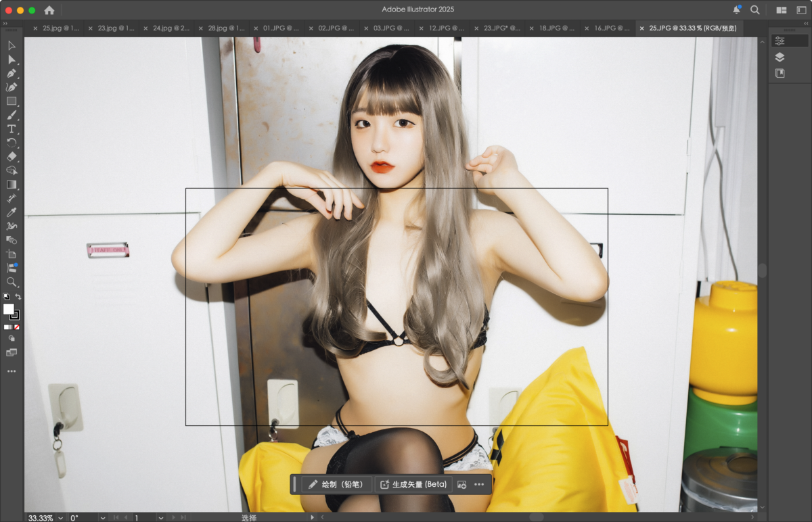This screenshot has width=812, height=522.
Task: Switch to the 28.jpg document tab
Action: click(x=226, y=28)
